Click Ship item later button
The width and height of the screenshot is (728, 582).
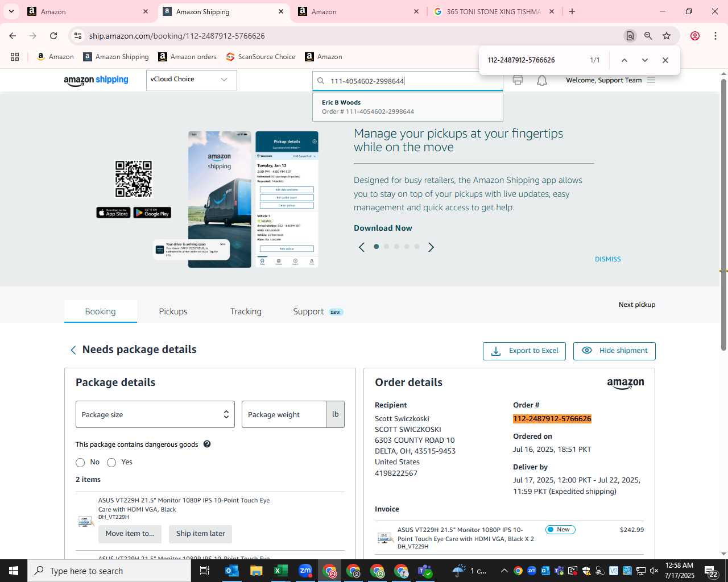(x=200, y=534)
